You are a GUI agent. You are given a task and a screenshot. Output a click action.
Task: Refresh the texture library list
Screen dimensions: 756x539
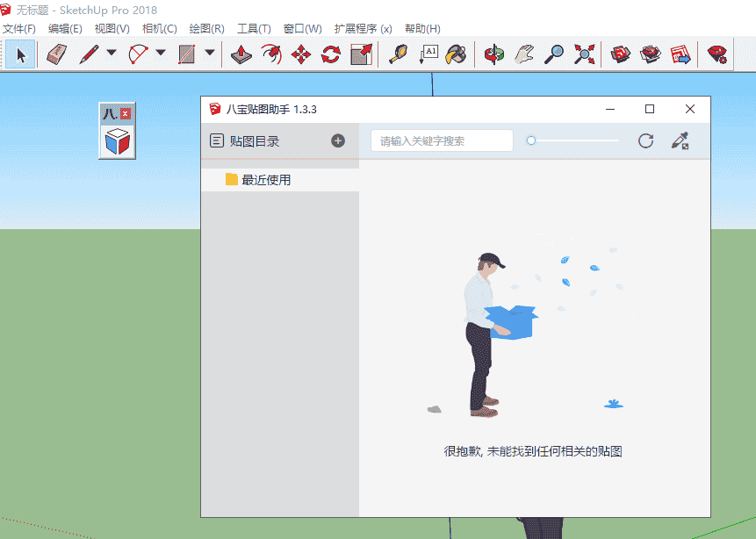645,140
